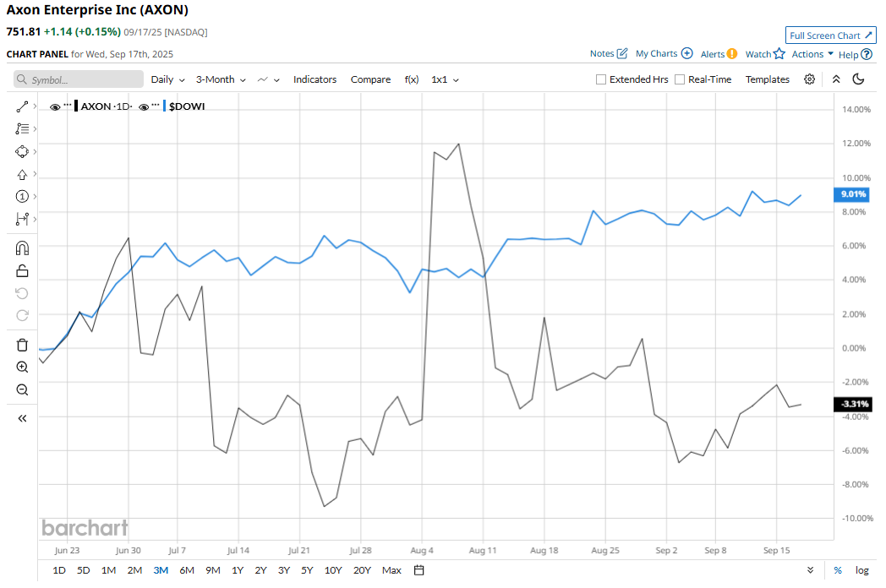Select the 6M time range

[x=187, y=570]
